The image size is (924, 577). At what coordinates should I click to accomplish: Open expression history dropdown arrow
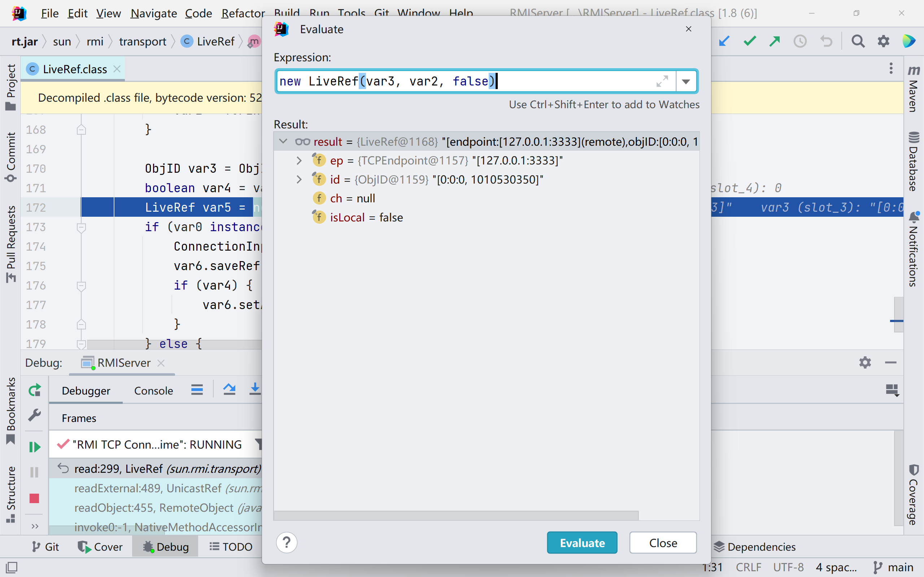[686, 81]
